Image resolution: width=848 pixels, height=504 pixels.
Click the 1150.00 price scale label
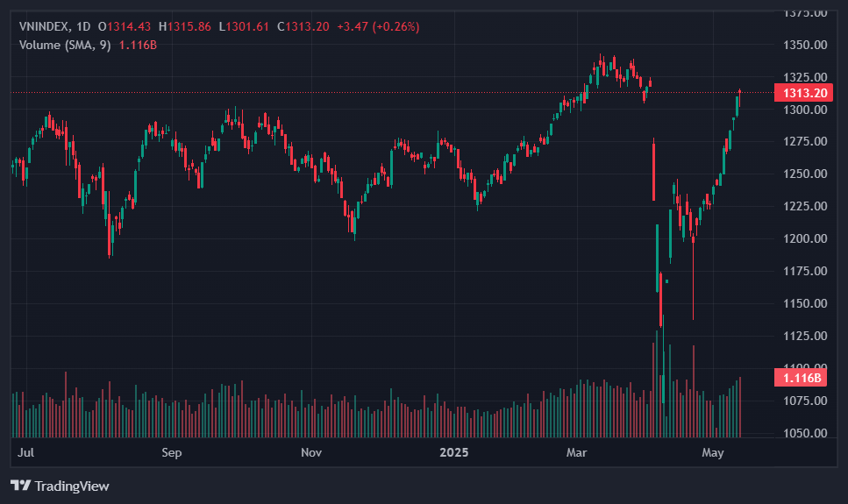tap(805, 303)
